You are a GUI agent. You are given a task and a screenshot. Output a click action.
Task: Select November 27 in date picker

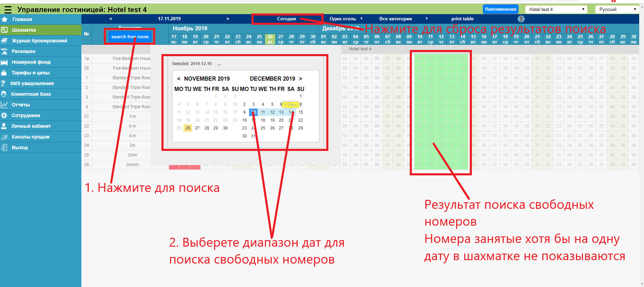pyautogui.click(x=197, y=128)
